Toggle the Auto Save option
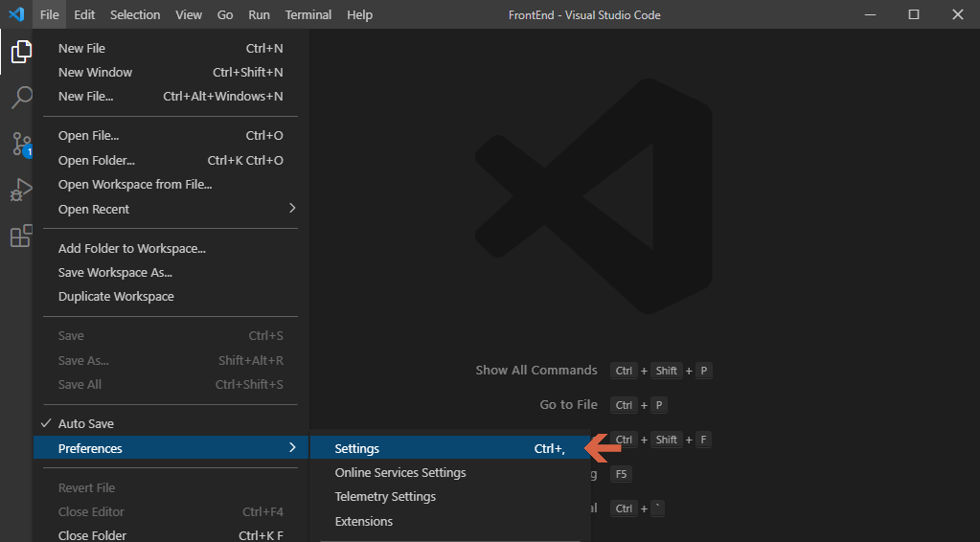This screenshot has height=542, width=980. click(x=171, y=423)
